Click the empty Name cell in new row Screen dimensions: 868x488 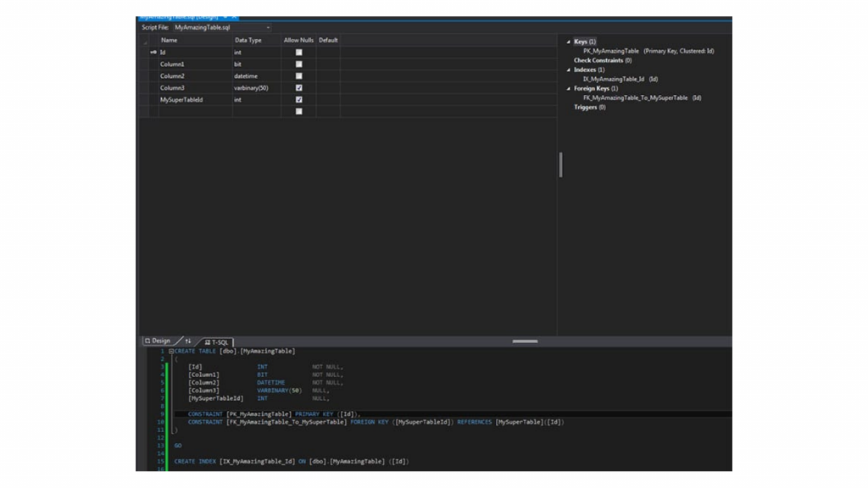click(x=196, y=112)
